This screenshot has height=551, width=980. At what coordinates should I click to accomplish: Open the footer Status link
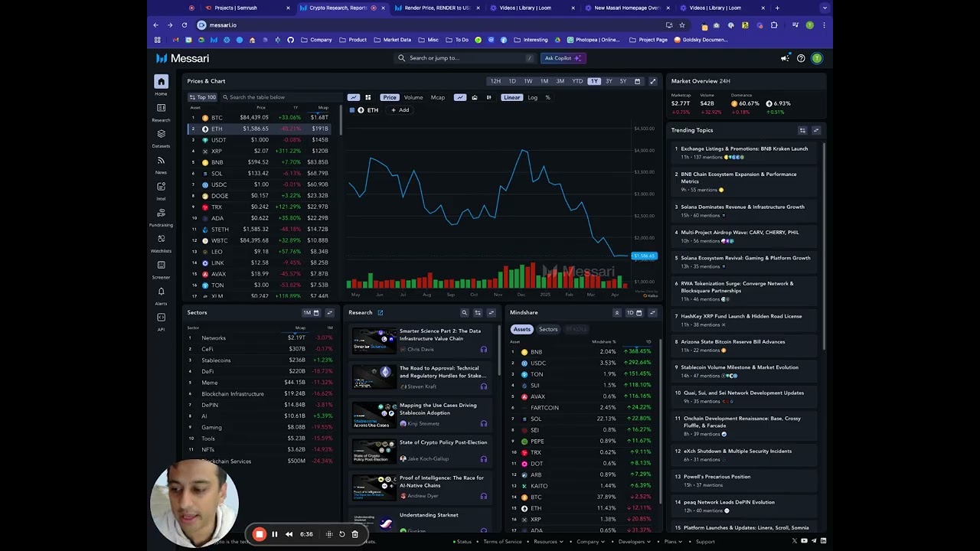coord(462,542)
